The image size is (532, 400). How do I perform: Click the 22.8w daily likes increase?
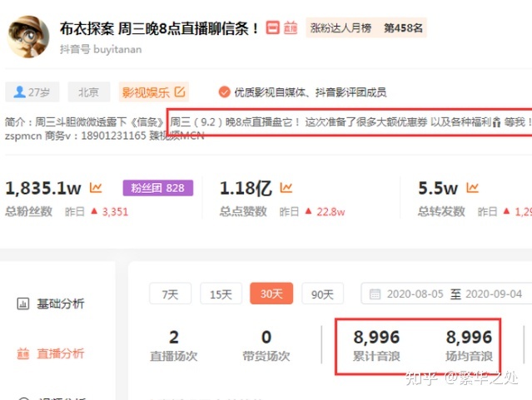pyautogui.click(x=331, y=212)
